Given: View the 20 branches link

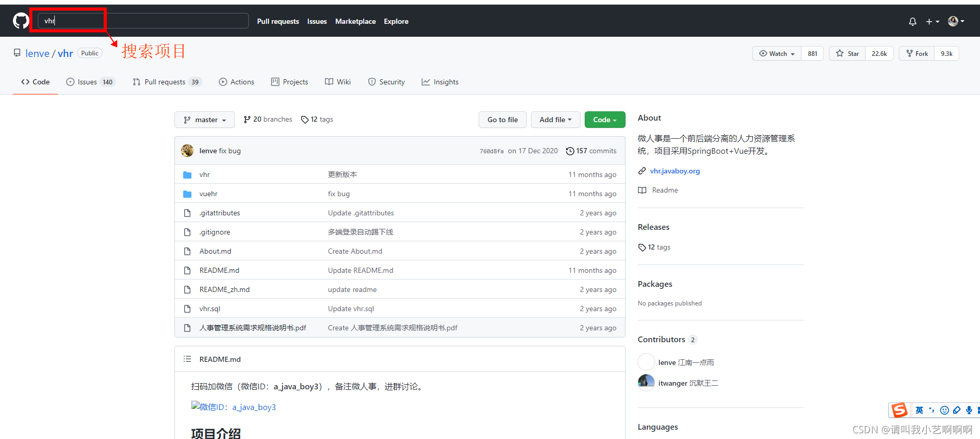Looking at the screenshot, I should point(268,119).
